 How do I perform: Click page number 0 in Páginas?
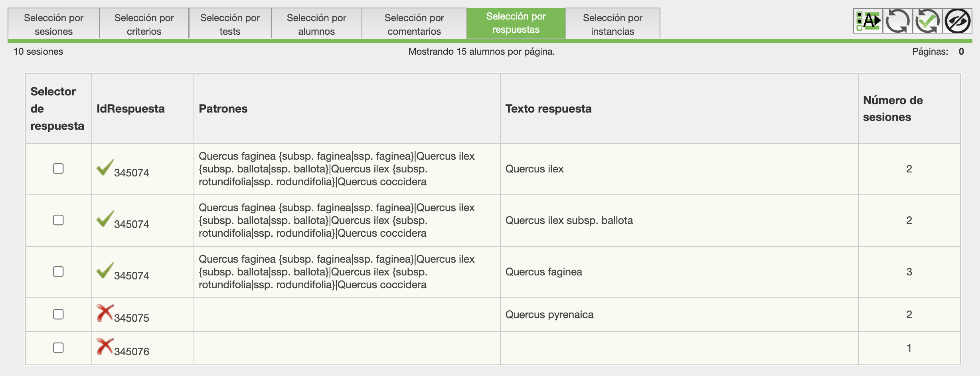pyautogui.click(x=961, y=51)
